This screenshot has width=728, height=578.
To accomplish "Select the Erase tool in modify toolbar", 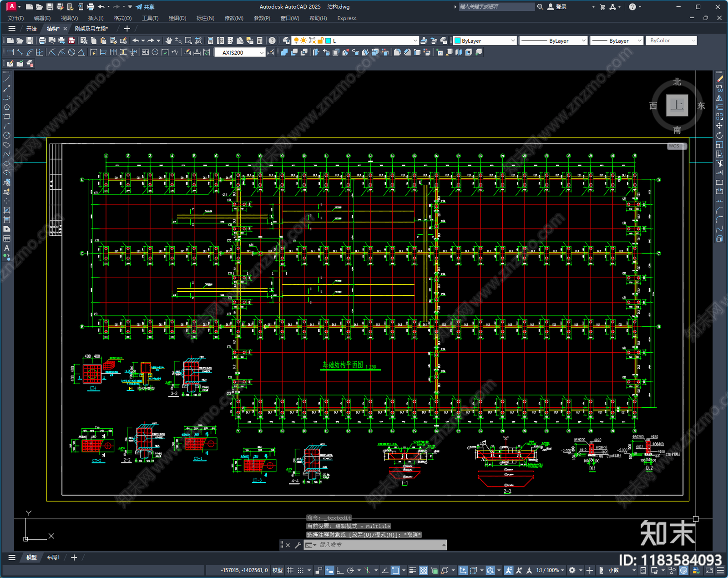I will (x=719, y=79).
